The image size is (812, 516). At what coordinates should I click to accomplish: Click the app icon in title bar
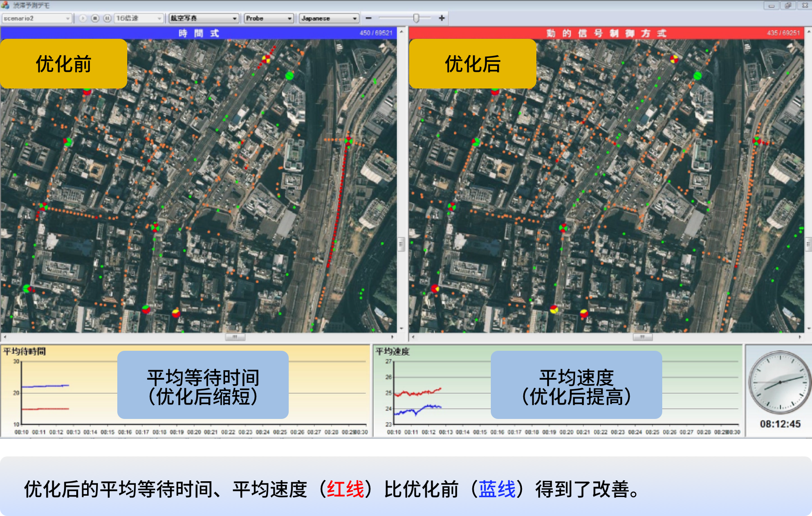[5, 5]
